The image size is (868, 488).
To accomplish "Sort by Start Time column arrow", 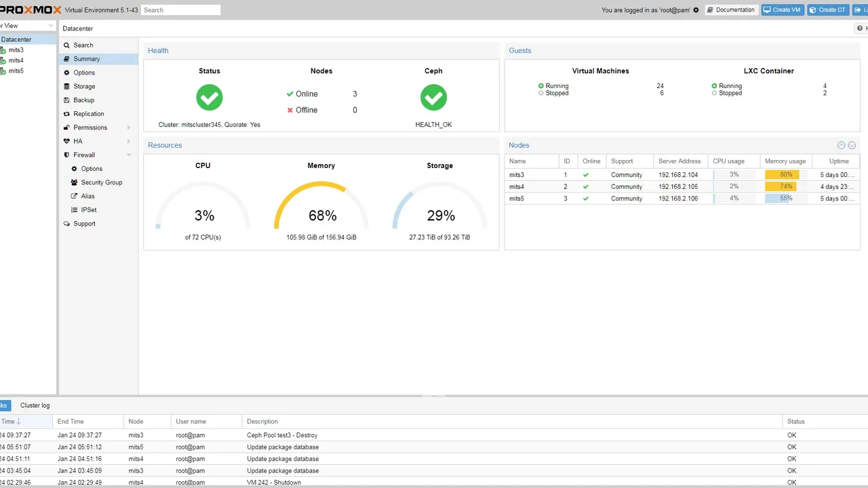I will pyautogui.click(x=18, y=422).
